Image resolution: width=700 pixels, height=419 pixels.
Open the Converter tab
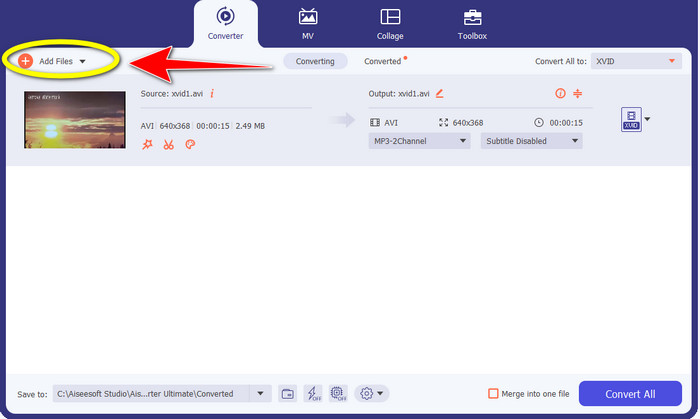click(225, 24)
